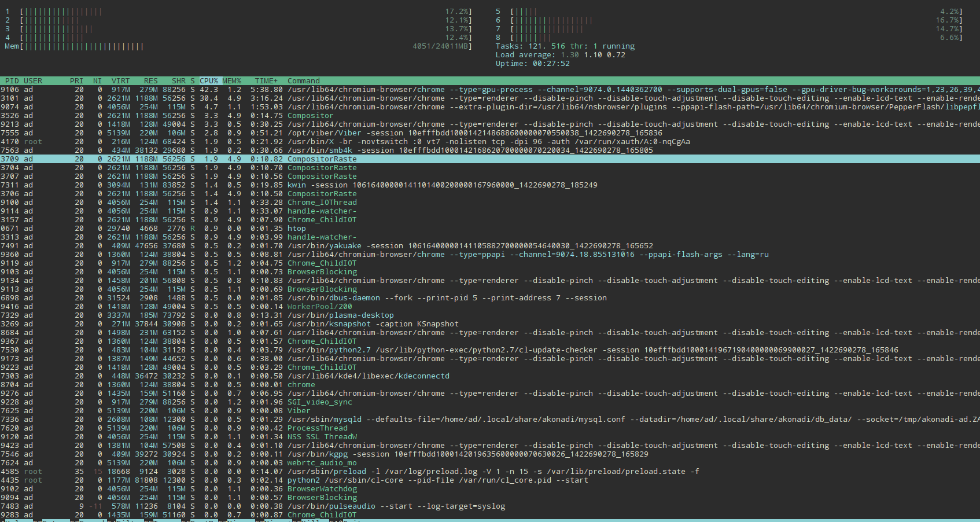The width and height of the screenshot is (980, 522).
Task: Select Chrome_ChildIOT row PID 3157
Action: [x=490, y=220]
